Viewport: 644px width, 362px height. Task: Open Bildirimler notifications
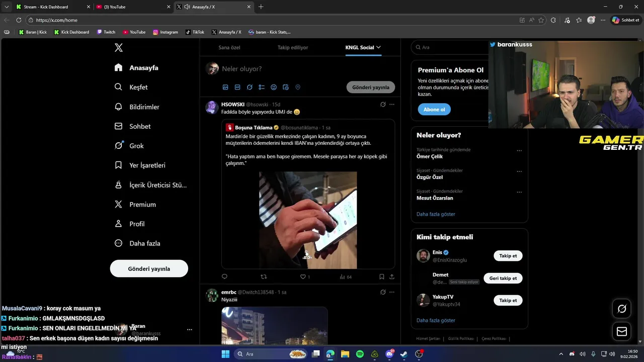[x=137, y=107]
